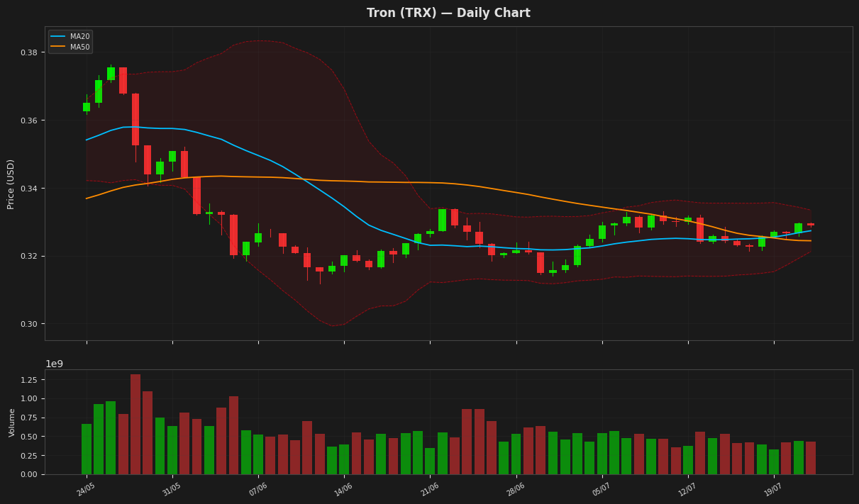The height and width of the screenshot is (504, 859).
Task: Click the 0.50 volume tick label
Action: pos(29,437)
